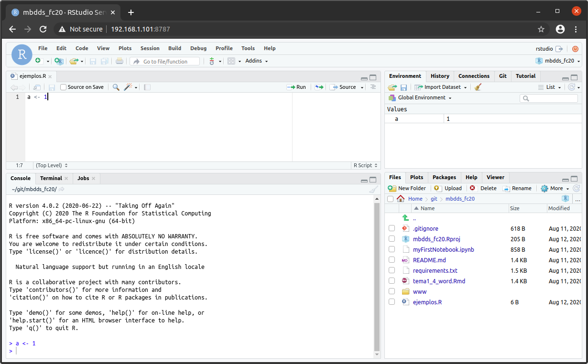Click the Environment search field
The image size is (588, 364).
pyautogui.click(x=549, y=98)
